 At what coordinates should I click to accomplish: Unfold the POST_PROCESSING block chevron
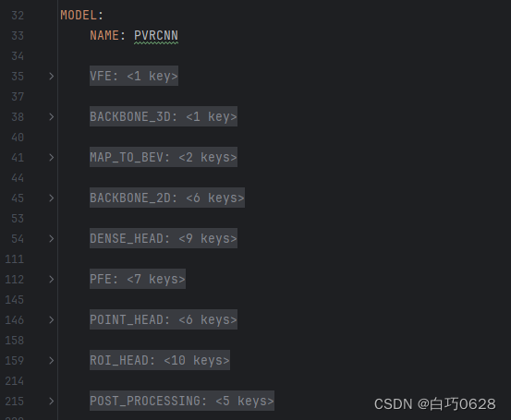coord(51,402)
